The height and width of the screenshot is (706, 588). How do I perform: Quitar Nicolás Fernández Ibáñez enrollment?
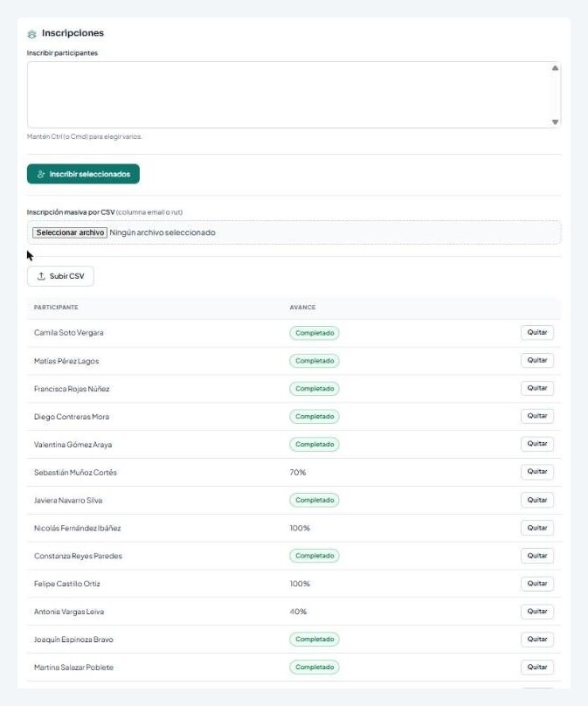point(537,528)
